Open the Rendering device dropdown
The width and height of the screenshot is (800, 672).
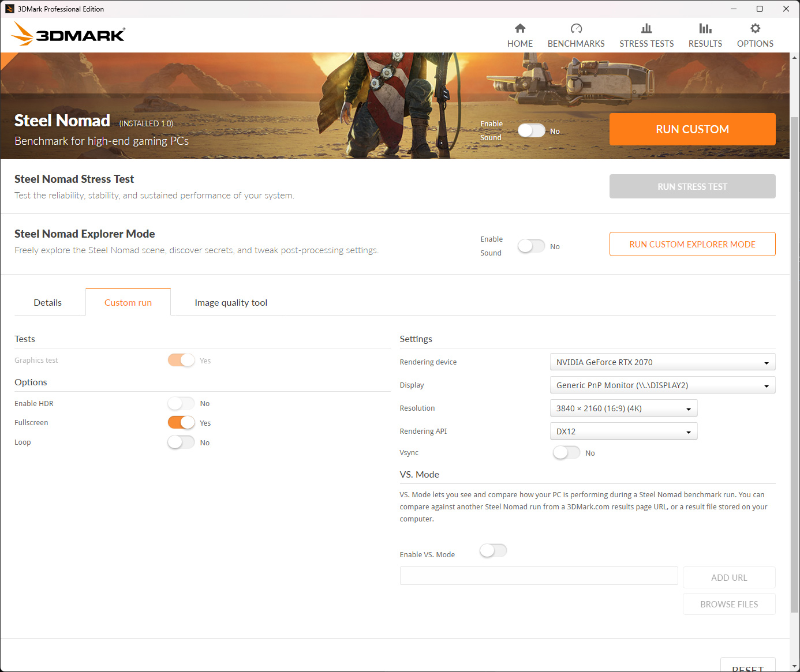[x=663, y=362]
